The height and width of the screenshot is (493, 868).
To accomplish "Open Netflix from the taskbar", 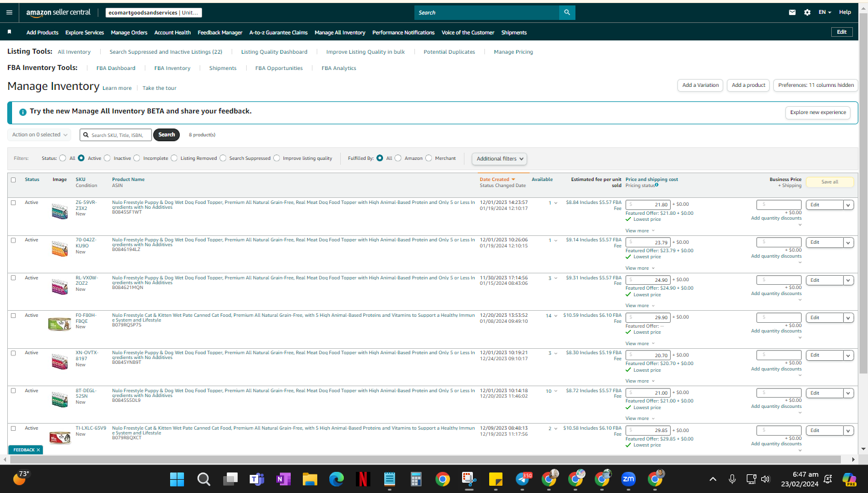I will click(363, 480).
